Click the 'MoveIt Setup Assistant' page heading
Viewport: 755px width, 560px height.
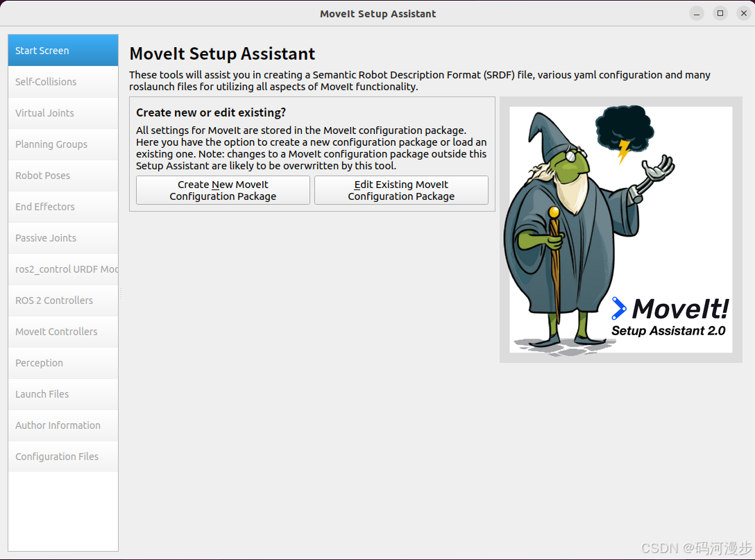point(222,53)
